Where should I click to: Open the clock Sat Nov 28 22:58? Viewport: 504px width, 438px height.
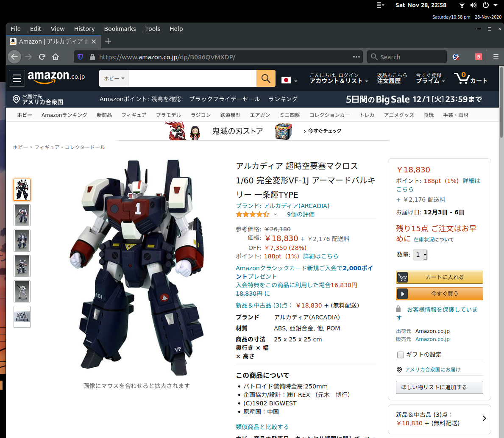[421, 5]
